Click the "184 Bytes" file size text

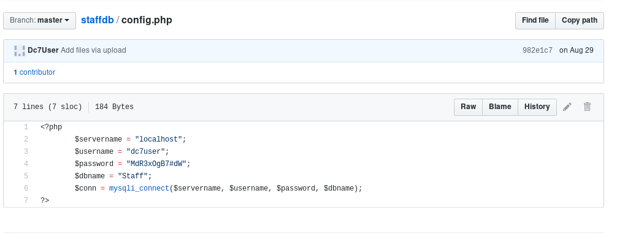114,107
